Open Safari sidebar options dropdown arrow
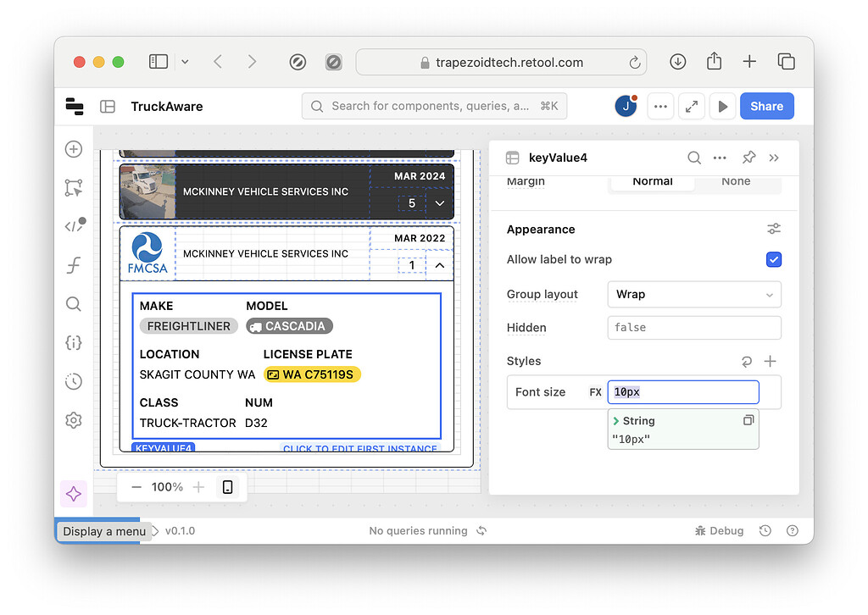This screenshot has height=615, width=868. [x=185, y=62]
